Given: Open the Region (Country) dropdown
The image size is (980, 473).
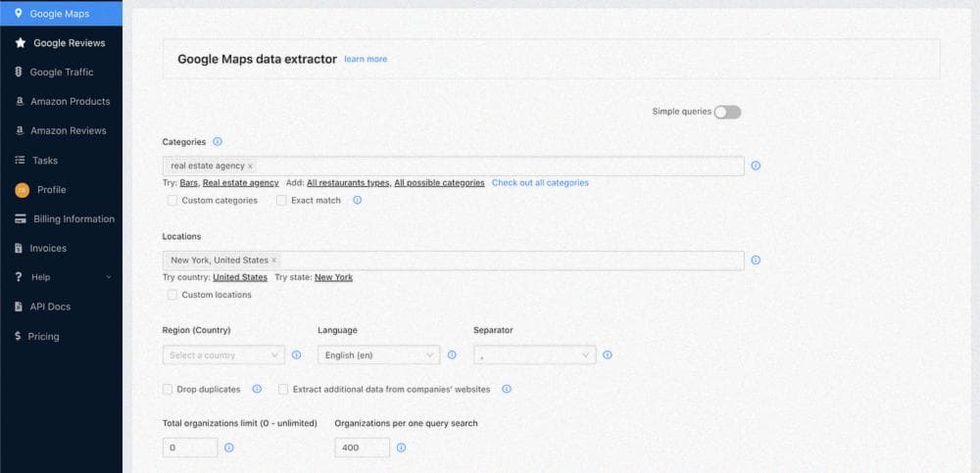Looking at the screenshot, I should click(x=223, y=355).
